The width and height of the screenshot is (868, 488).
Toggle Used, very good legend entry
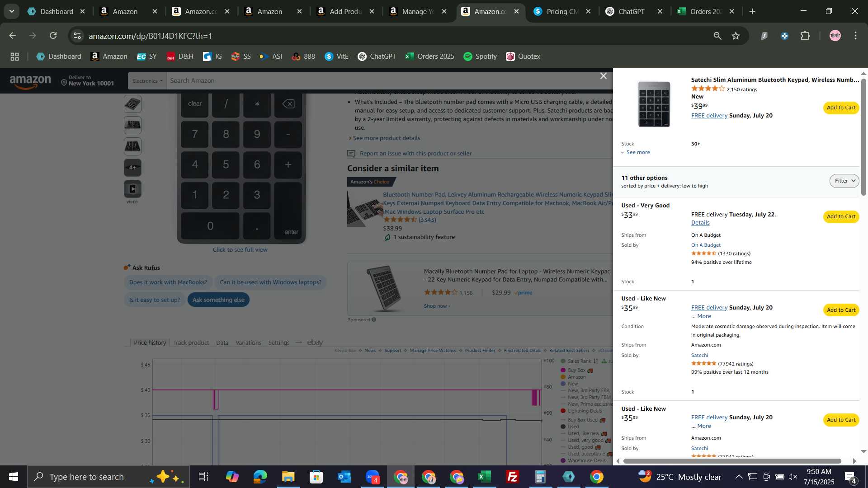pos(585,440)
